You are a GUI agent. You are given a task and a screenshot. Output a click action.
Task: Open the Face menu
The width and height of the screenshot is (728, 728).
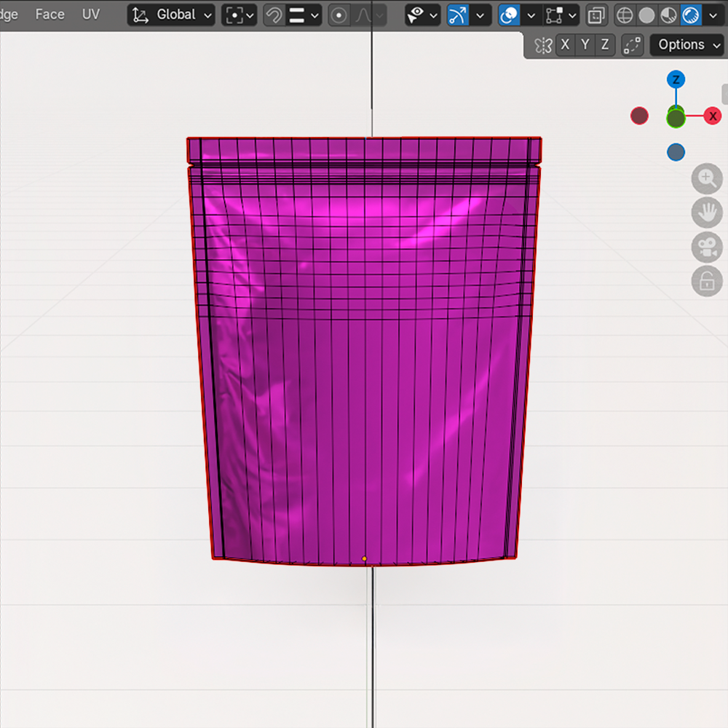(x=50, y=15)
